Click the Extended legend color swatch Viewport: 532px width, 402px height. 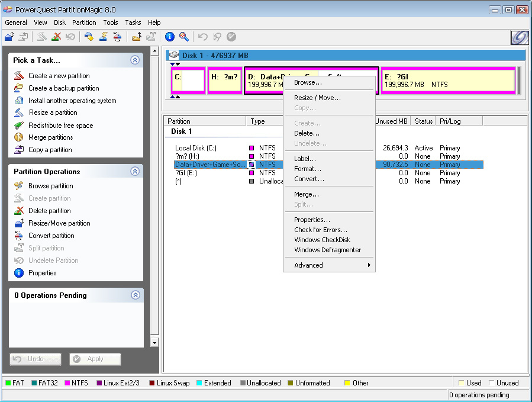(x=199, y=383)
